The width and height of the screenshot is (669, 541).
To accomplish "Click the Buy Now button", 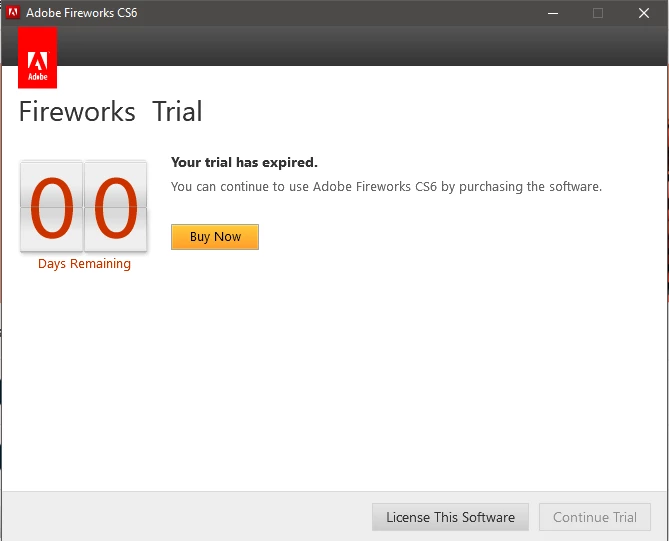I will pyautogui.click(x=215, y=237).
